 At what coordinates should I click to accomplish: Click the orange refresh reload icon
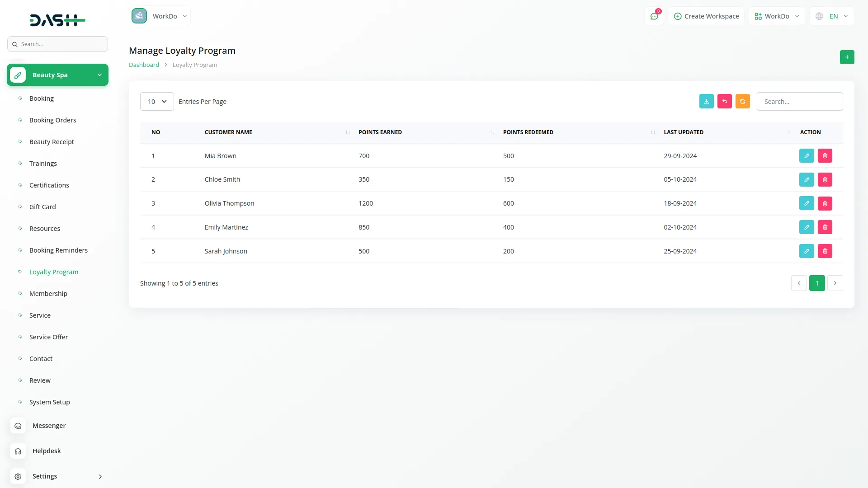pyautogui.click(x=742, y=101)
